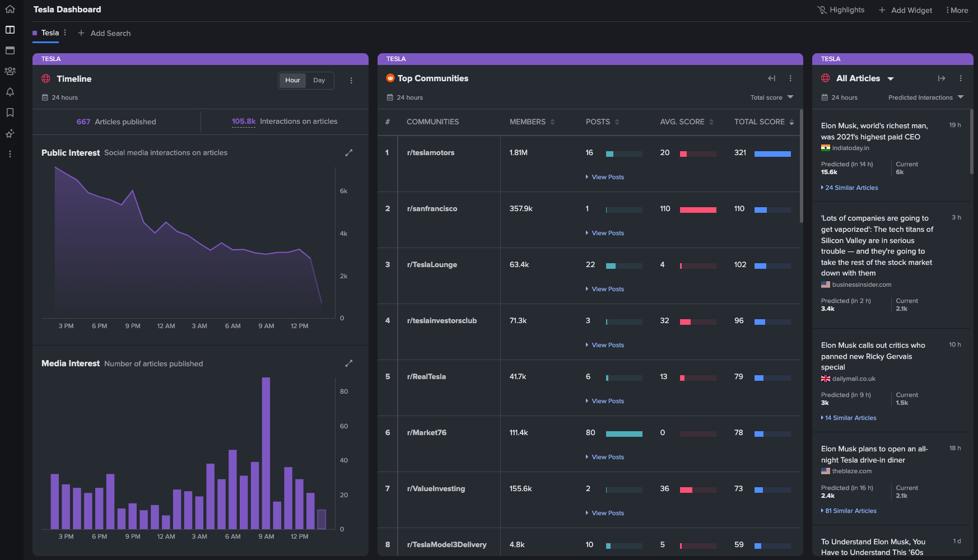This screenshot has width=978, height=560.
Task: Expand 14 Similar Articles
Action: click(849, 418)
